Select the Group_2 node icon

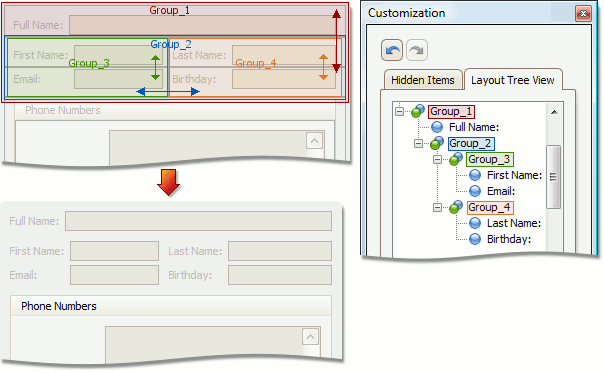coord(437,143)
